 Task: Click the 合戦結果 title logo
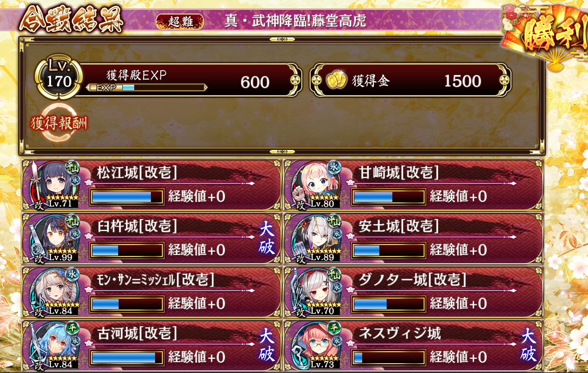71,19
